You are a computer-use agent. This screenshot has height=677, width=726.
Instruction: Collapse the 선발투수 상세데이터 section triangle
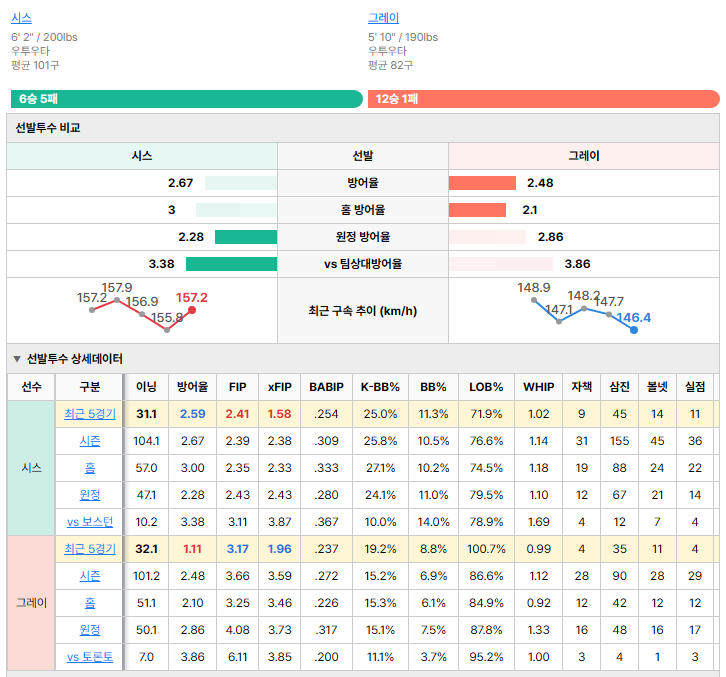[17, 359]
